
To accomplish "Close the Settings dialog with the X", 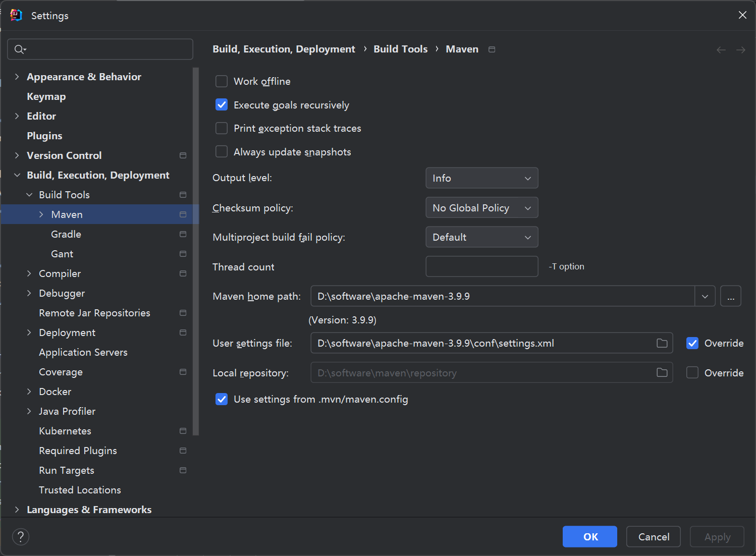I will [742, 15].
